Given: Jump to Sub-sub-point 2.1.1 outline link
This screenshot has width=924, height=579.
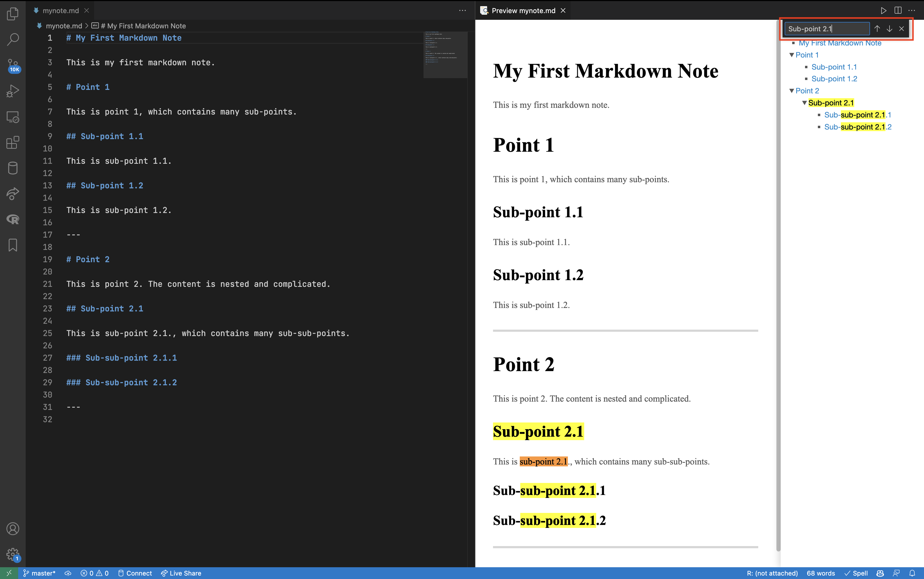Looking at the screenshot, I should [x=857, y=115].
